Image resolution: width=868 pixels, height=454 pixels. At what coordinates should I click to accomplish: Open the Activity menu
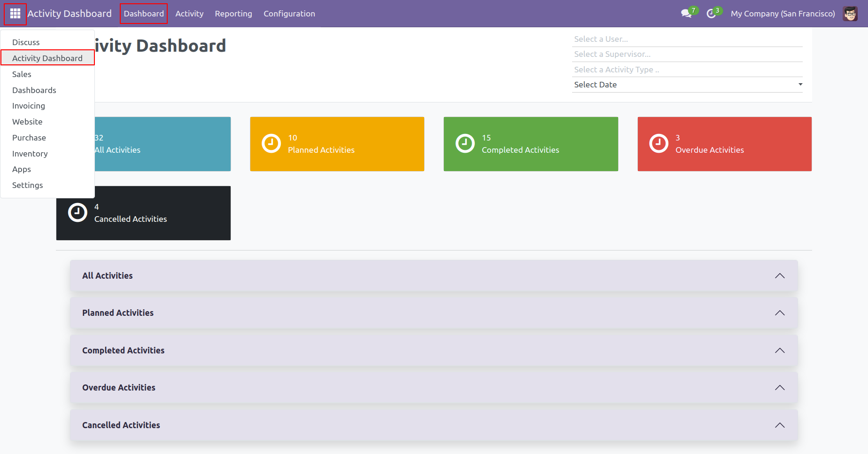tap(189, 14)
